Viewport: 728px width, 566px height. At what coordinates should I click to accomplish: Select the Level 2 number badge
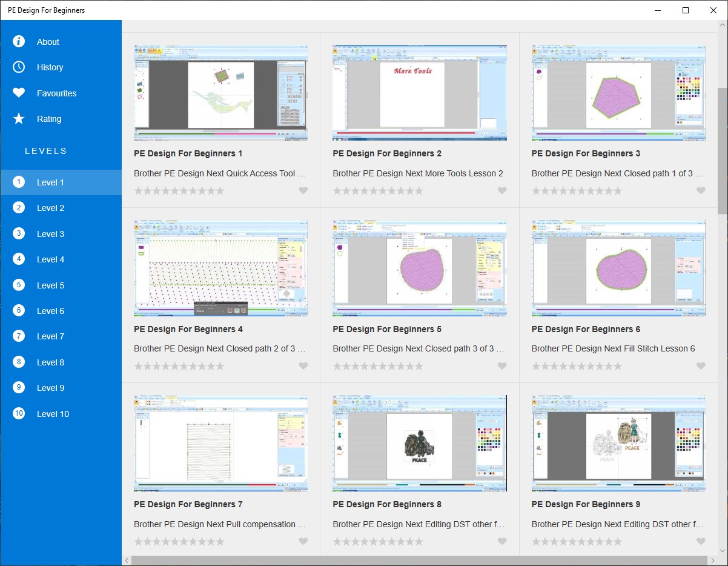coord(19,208)
